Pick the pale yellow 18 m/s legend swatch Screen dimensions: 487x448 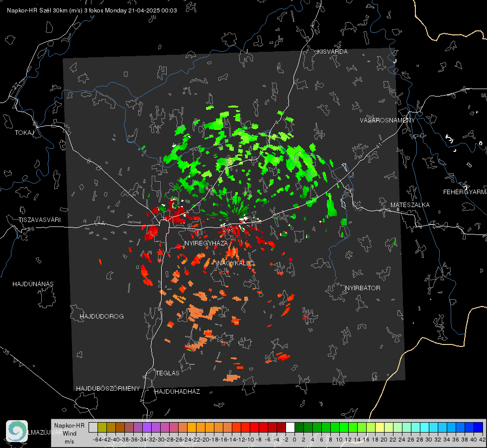[380, 427]
